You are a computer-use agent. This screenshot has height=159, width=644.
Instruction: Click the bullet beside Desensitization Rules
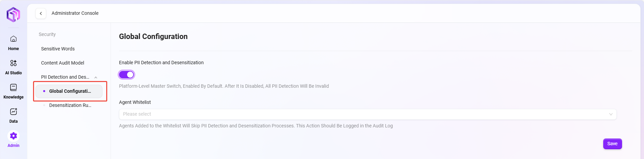pos(44,105)
